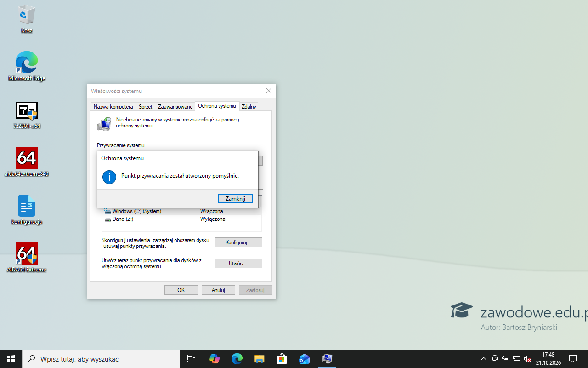This screenshot has width=588, height=368.
Task: Select the 7z2301-x64 installer icon
Action: tap(27, 115)
